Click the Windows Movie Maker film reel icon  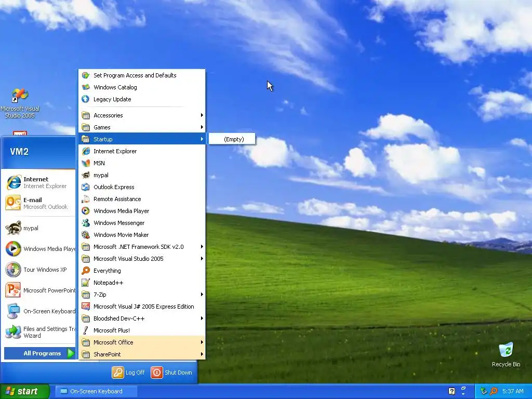[x=86, y=235]
